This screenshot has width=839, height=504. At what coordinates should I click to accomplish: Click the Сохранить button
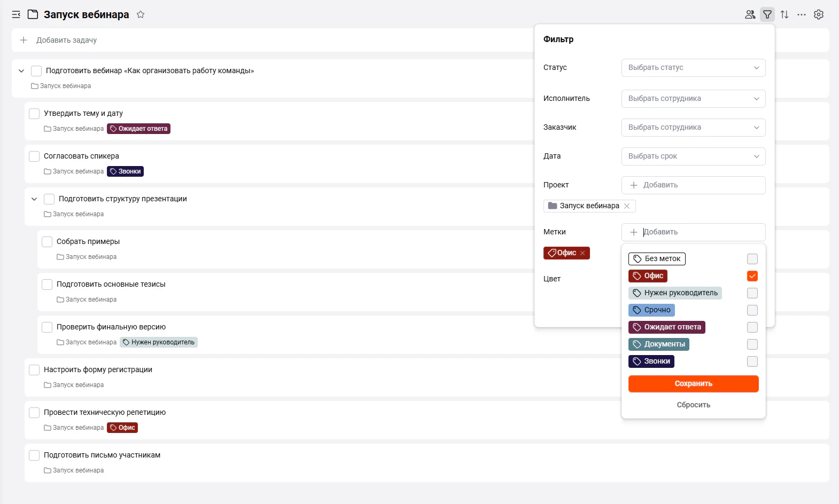693,384
